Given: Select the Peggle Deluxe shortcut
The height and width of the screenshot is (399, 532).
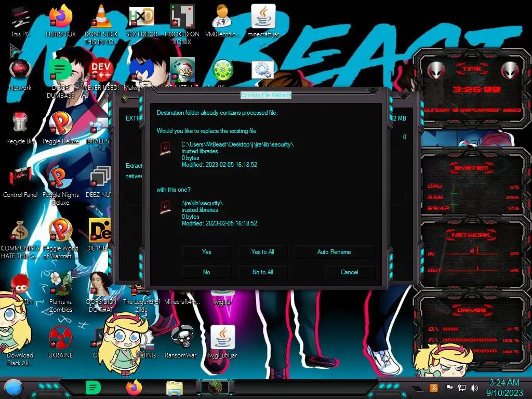Looking at the screenshot, I should click(61, 128).
